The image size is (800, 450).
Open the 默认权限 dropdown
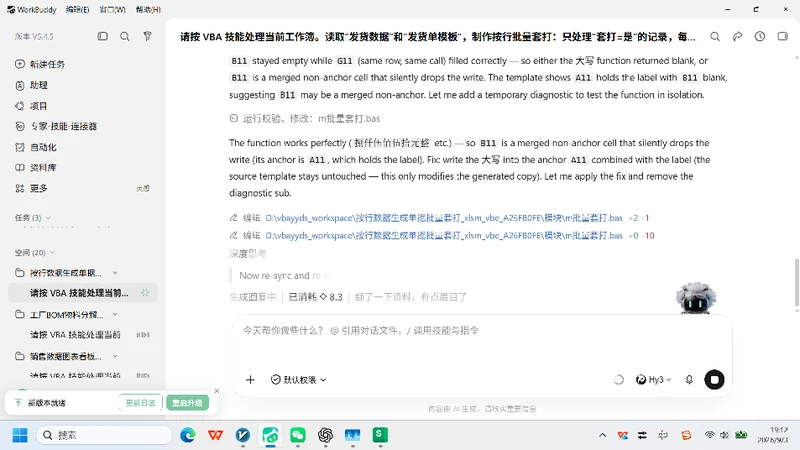298,380
